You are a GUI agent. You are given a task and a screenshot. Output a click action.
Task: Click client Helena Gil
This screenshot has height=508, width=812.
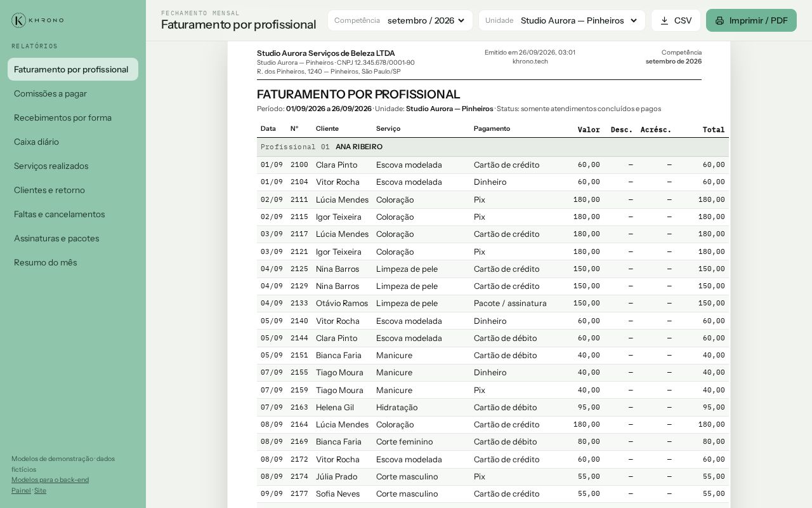335,407
